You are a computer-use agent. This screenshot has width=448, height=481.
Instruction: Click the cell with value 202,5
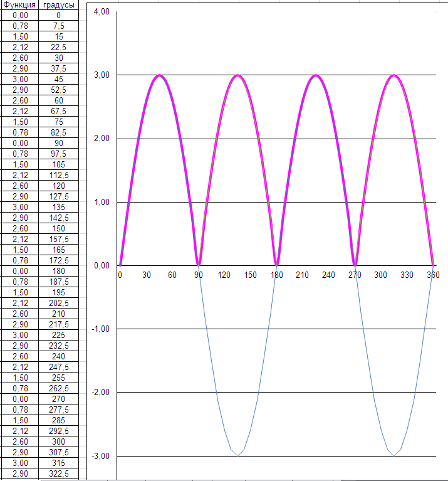58,303
